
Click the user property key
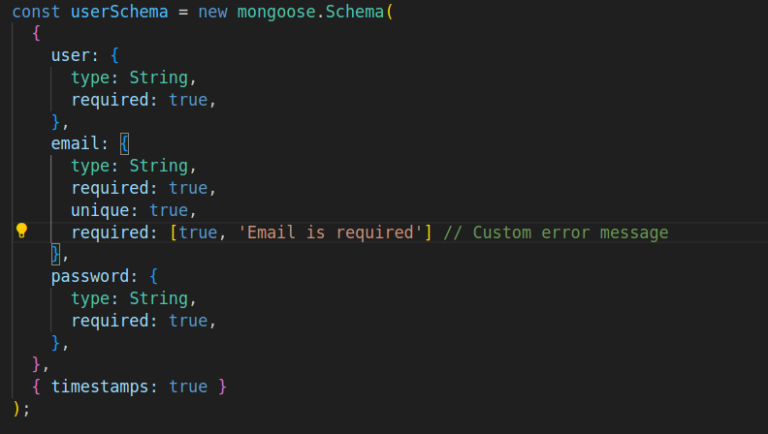coord(71,55)
